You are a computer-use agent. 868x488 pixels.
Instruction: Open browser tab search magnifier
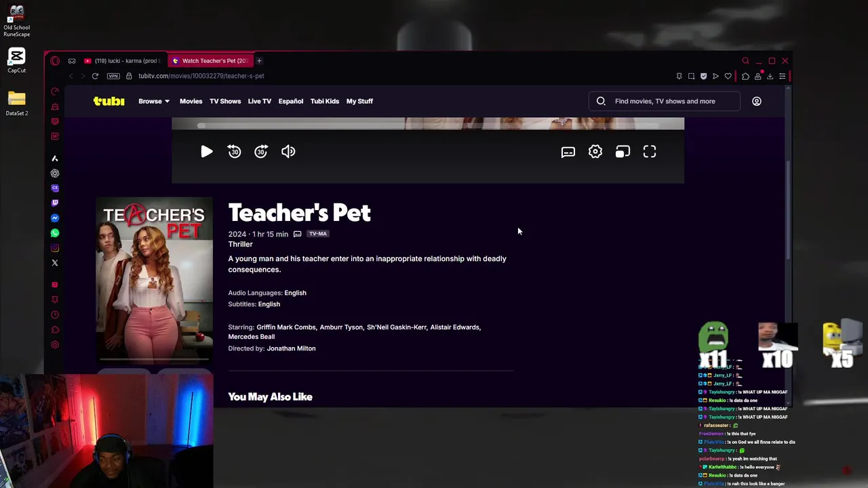pos(745,61)
